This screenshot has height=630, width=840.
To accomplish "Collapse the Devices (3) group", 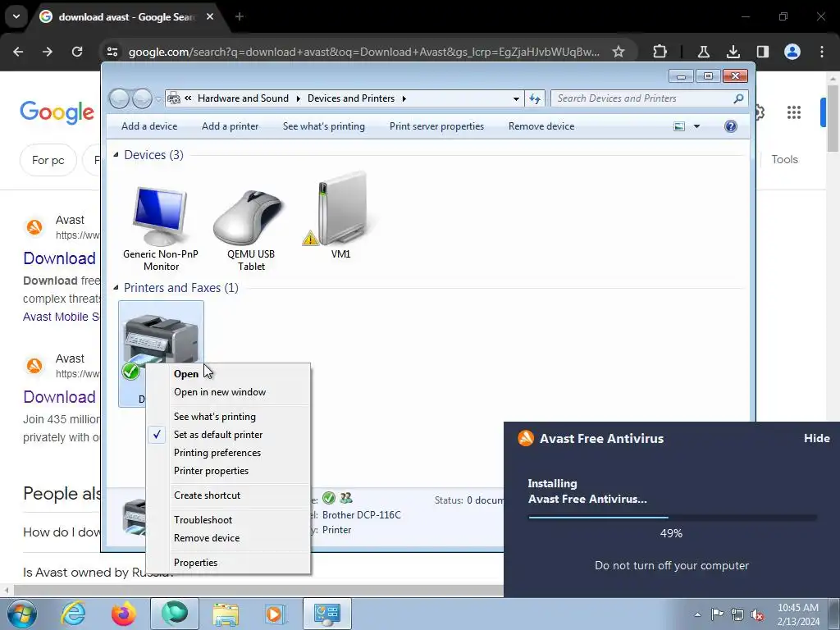I will point(116,155).
